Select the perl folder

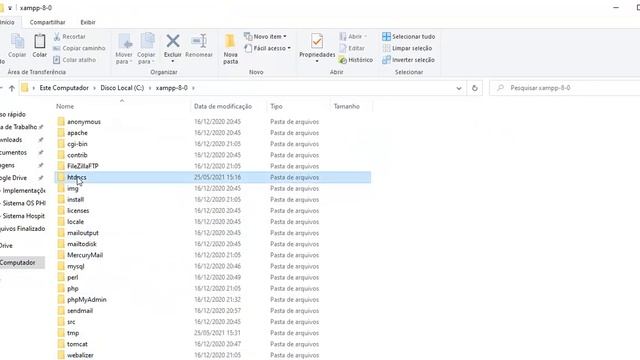213,277
